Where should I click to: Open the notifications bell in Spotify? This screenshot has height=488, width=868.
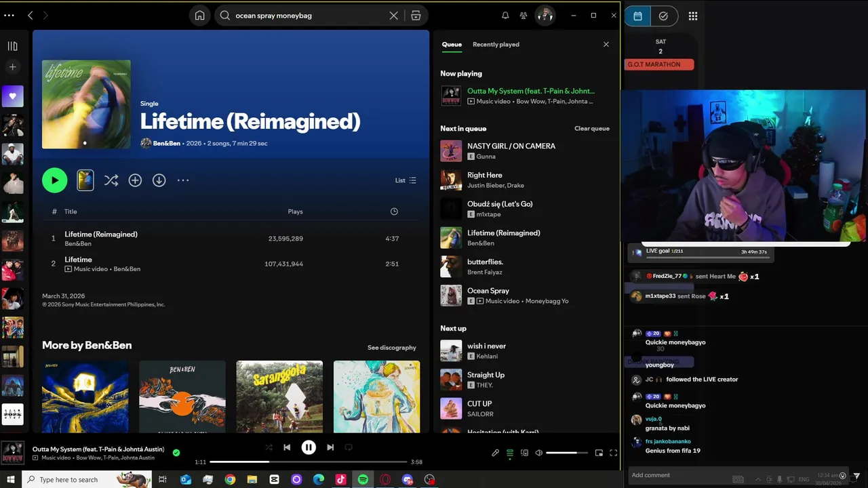tap(505, 16)
